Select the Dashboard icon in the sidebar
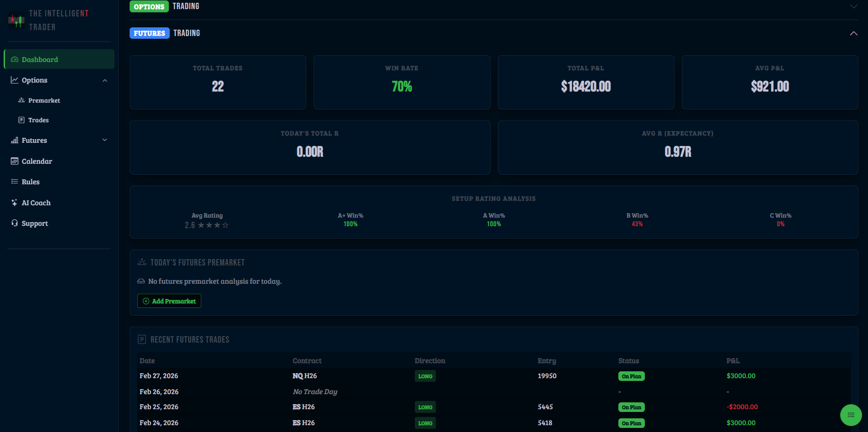The image size is (868, 432). [x=14, y=59]
